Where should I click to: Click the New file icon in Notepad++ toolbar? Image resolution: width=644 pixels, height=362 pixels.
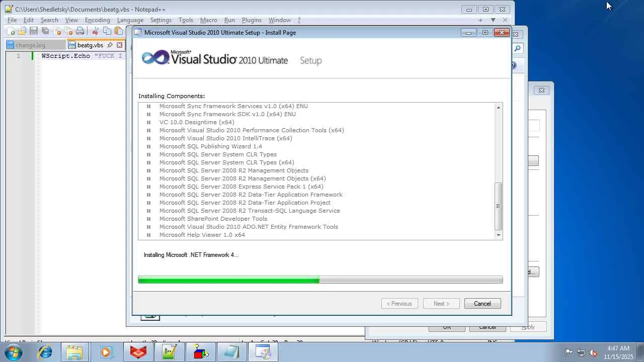tap(11, 31)
